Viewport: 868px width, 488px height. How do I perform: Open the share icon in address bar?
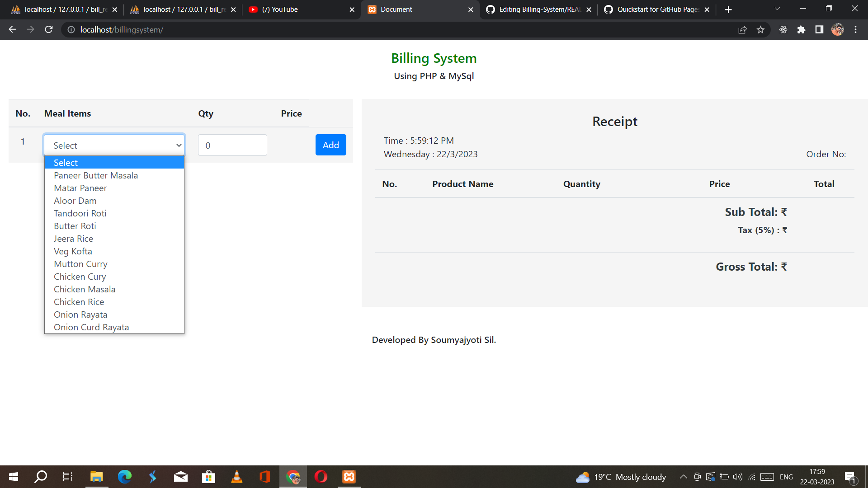coord(743,29)
